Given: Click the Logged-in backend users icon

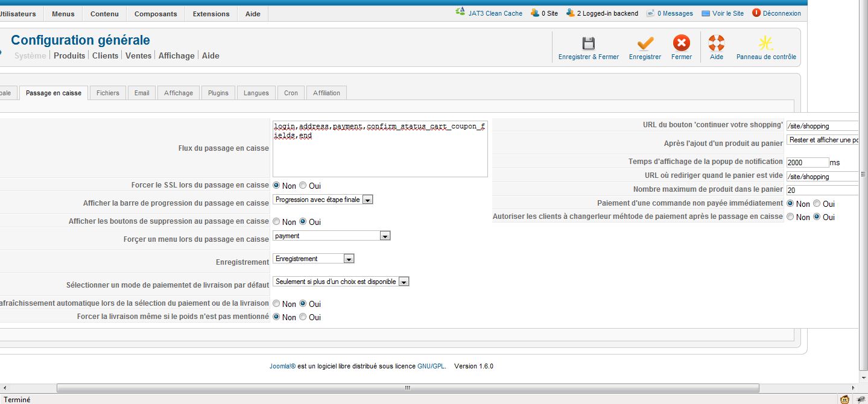Looking at the screenshot, I should 570,13.
